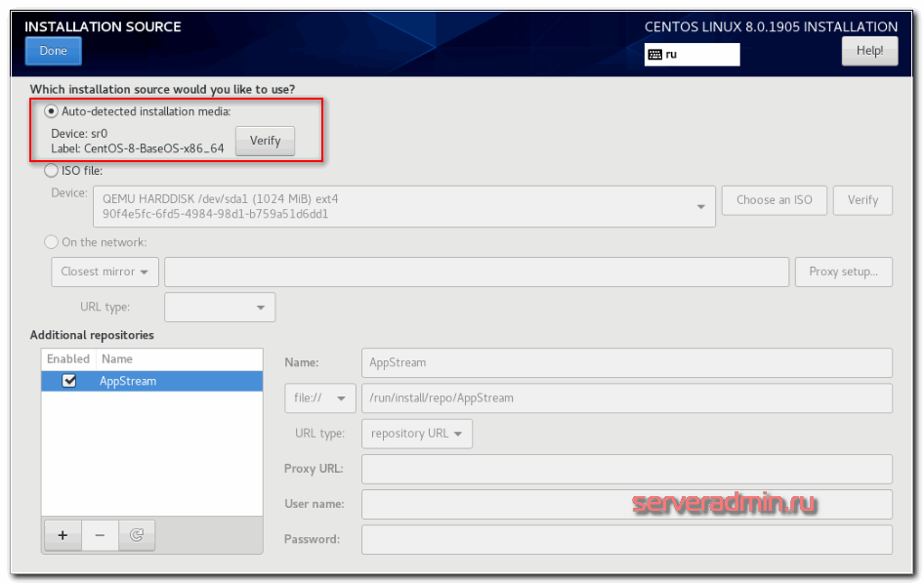Verify the auto-detected CentOS media
This screenshot has height=585, width=924.
pyautogui.click(x=265, y=141)
